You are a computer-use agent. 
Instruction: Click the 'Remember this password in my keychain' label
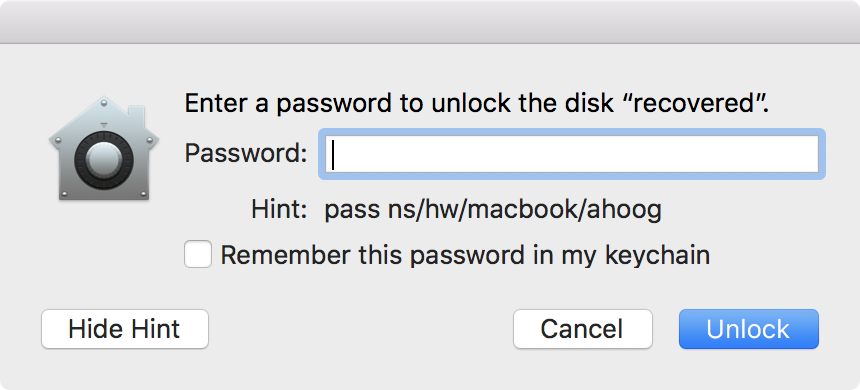pos(465,255)
